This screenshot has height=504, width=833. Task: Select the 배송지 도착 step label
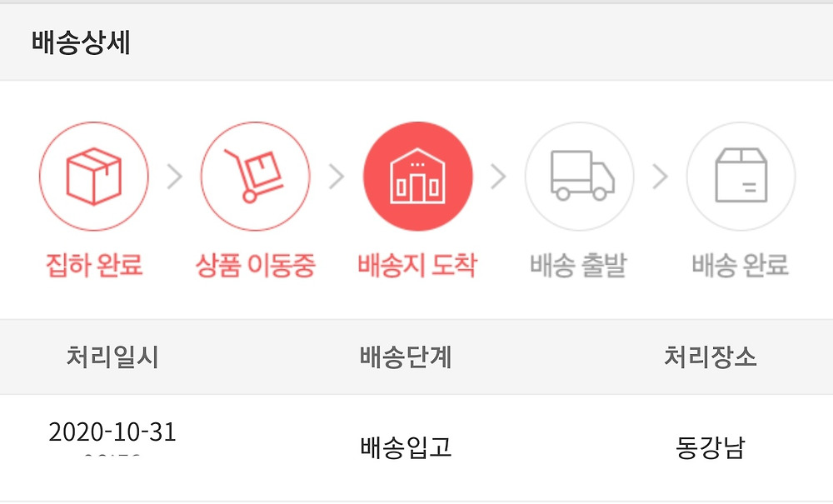tap(417, 266)
